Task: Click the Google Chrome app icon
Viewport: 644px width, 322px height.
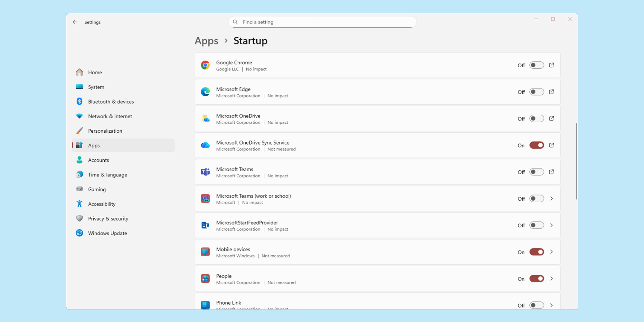Action: pos(205,65)
